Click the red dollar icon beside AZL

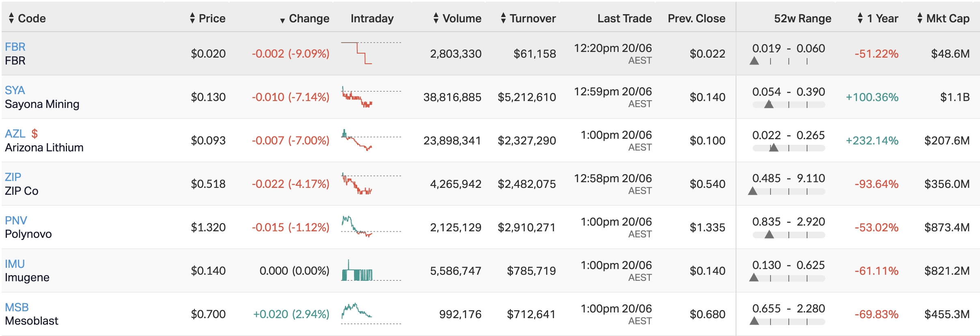point(34,133)
